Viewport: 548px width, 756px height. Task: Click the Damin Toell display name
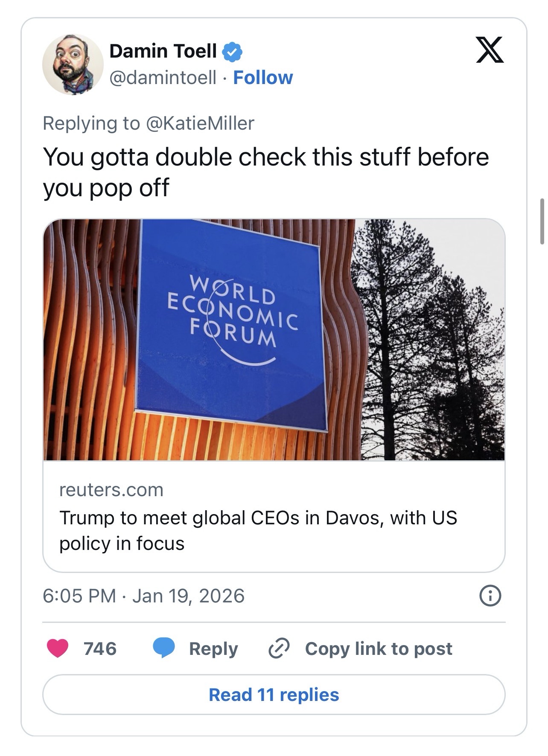click(163, 51)
